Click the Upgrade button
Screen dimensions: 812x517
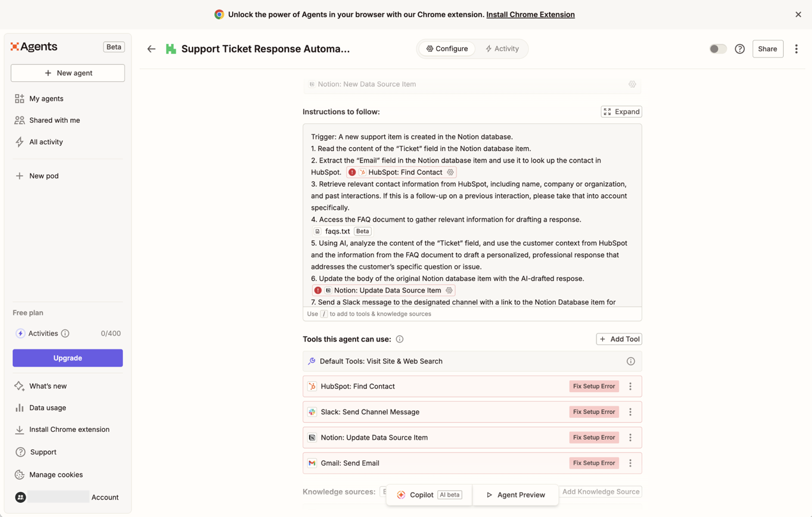[x=68, y=358]
